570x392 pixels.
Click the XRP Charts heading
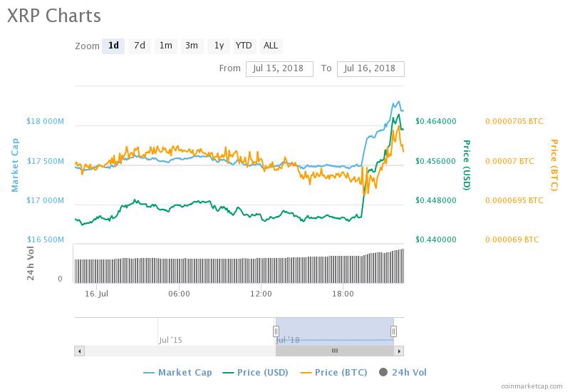[54, 16]
